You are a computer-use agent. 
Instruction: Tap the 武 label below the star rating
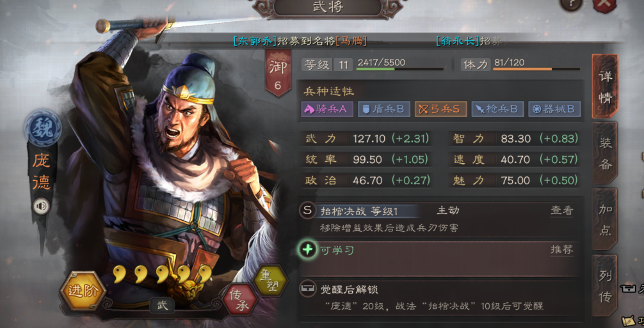[163, 306]
